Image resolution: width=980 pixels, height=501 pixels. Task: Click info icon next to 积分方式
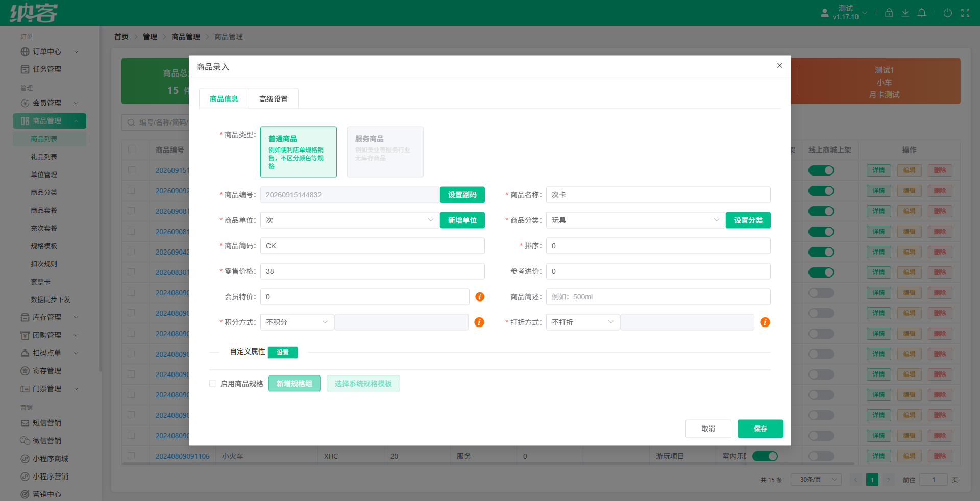coord(479,322)
